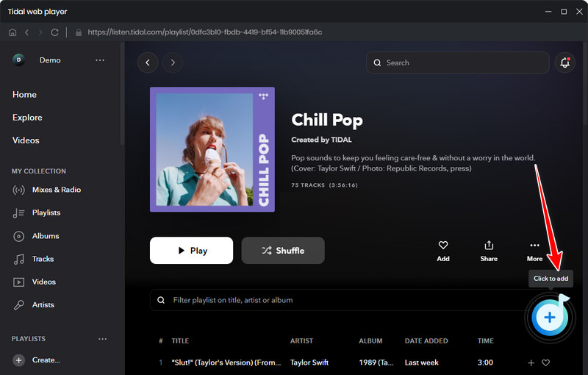Sort by the # column header
The height and width of the screenshot is (375, 588).
click(x=161, y=341)
